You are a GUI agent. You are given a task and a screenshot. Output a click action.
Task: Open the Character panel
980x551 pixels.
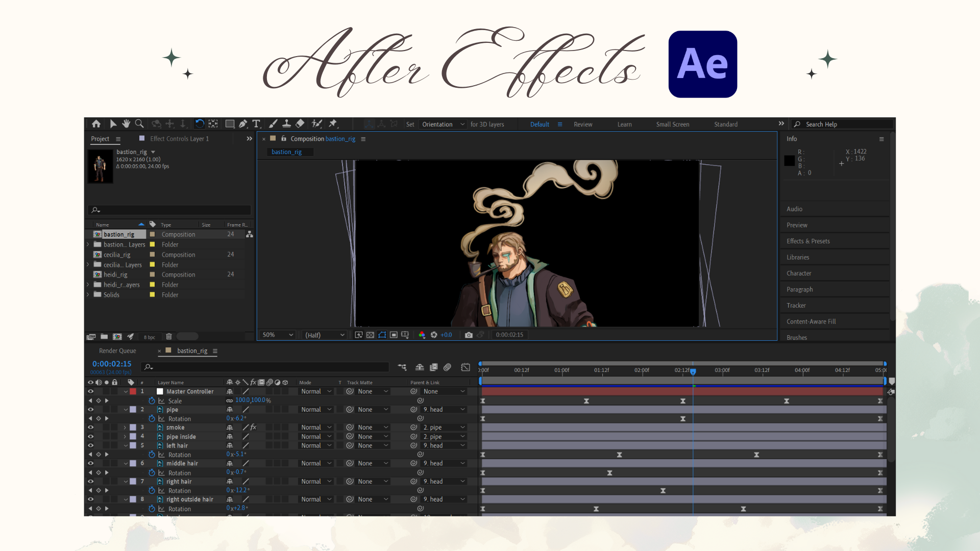click(x=799, y=273)
